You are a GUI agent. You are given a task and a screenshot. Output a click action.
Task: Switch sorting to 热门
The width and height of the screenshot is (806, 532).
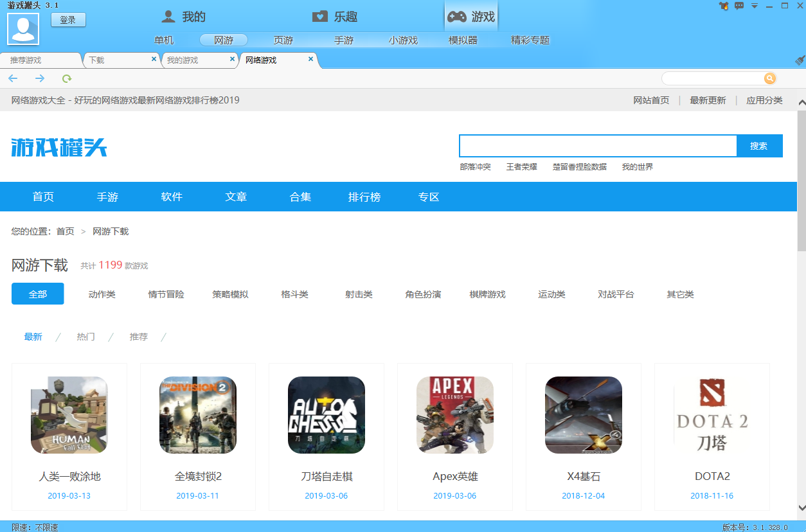(85, 336)
